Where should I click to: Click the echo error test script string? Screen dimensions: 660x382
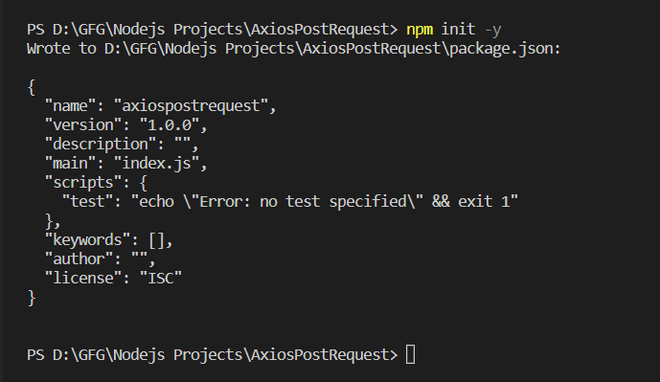pos(325,202)
